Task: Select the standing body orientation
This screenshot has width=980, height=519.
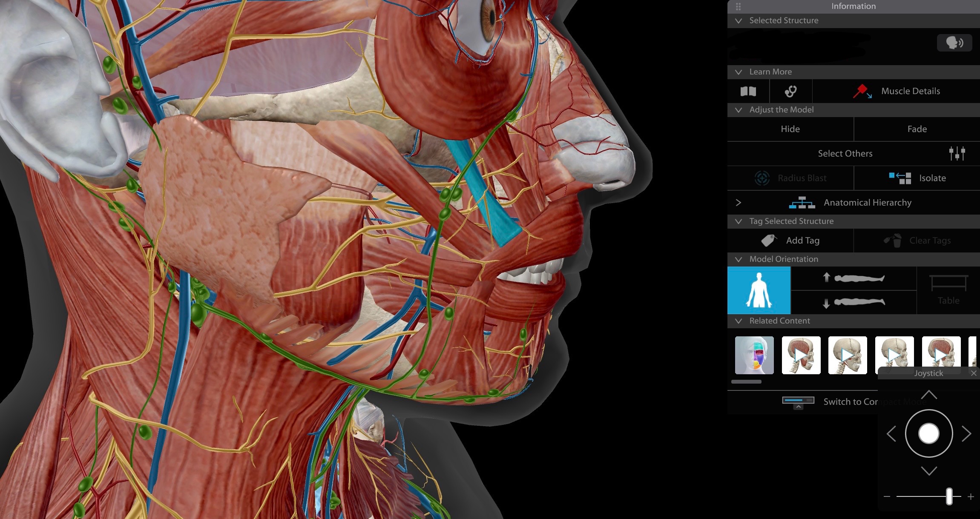Action: (x=759, y=290)
